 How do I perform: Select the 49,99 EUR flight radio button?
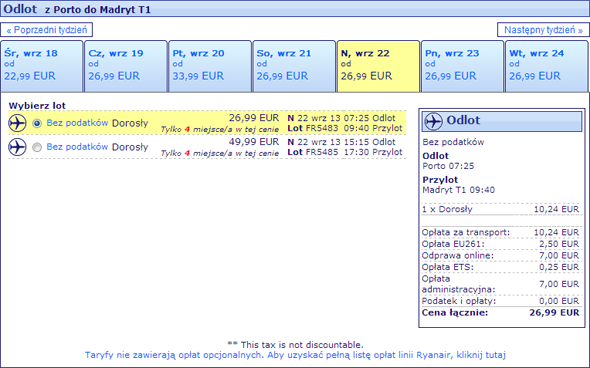37,147
